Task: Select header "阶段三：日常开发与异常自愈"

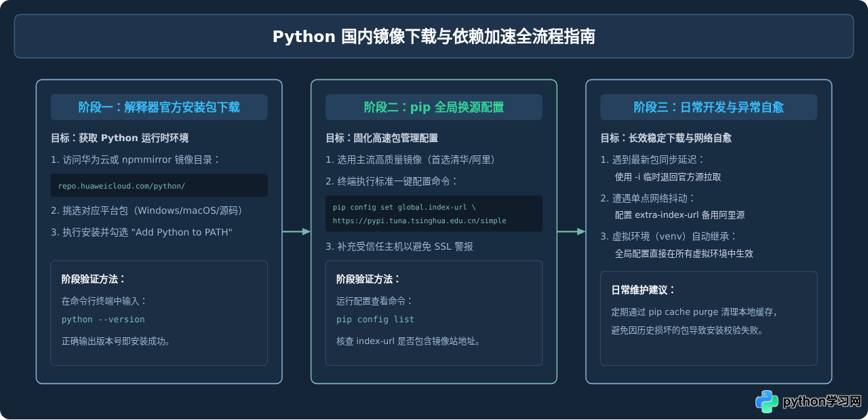Action: tap(709, 107)
